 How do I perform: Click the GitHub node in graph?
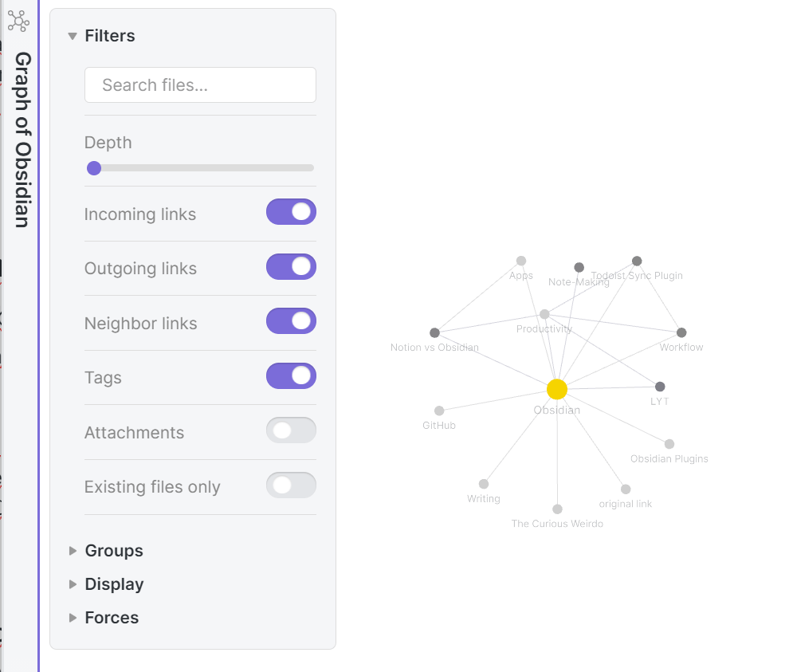point(439,411)
